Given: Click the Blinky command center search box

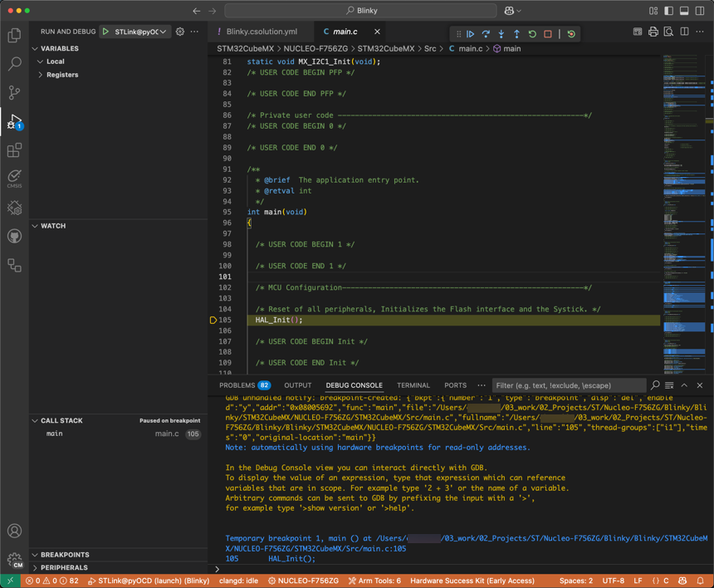Looking at the screenshot, I should pyautogui.click(x=360, y=11).
